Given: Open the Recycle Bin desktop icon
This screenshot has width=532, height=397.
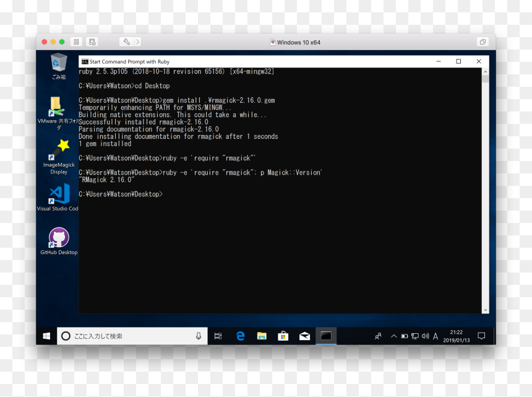Looking at the screenshot, I should tap(59, 66).
